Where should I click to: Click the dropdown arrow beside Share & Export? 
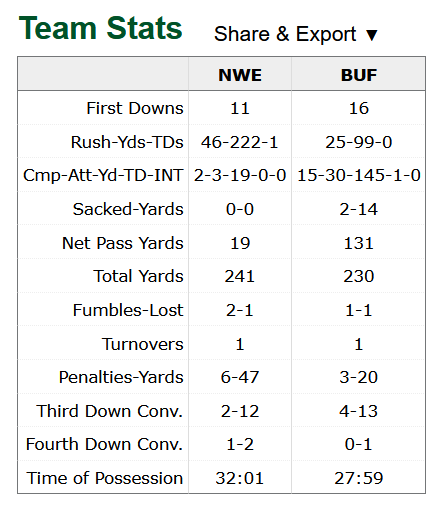pyautogui.click(x=371, y=35)
